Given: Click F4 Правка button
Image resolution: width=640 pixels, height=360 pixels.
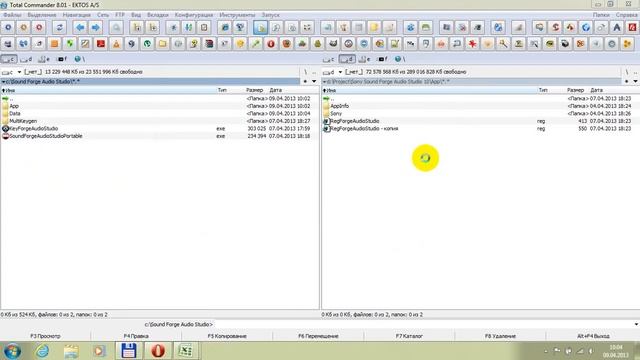Looking at the screenshot, I should [136, 336].
